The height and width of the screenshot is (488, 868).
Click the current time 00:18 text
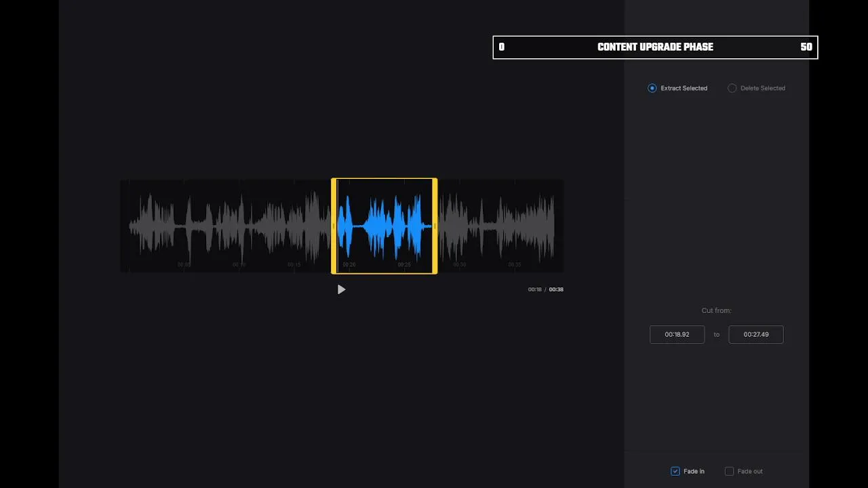[535, 289]
